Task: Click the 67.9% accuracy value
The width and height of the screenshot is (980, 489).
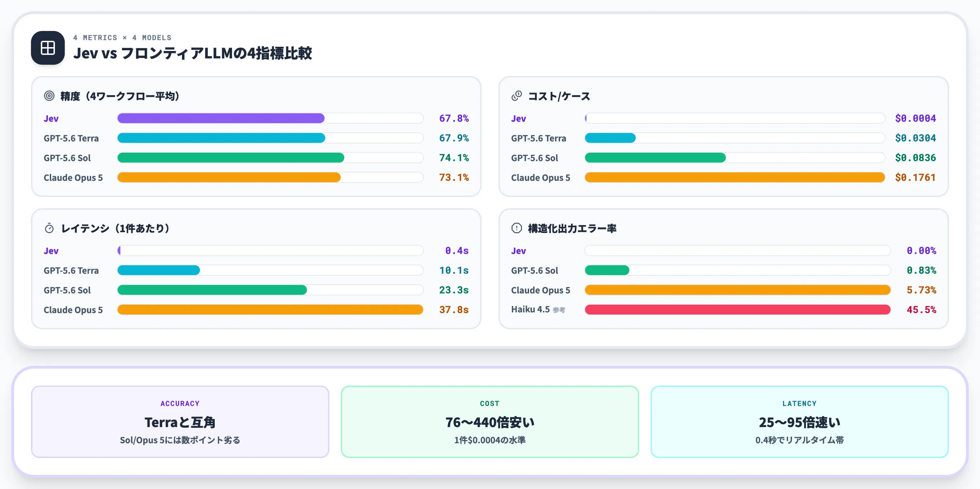Action: [x=454, y=138]
